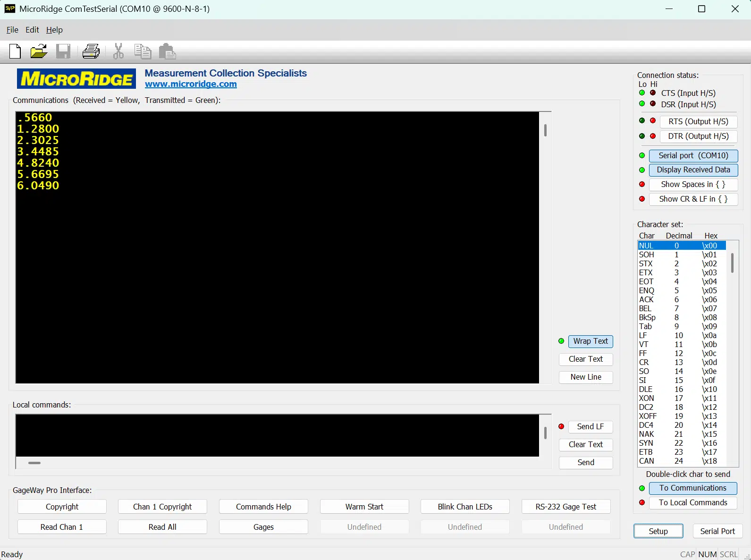This screenshot has height=560, width=751.
Task: Toggle the Wrap Text option
Action: (590, 341)
